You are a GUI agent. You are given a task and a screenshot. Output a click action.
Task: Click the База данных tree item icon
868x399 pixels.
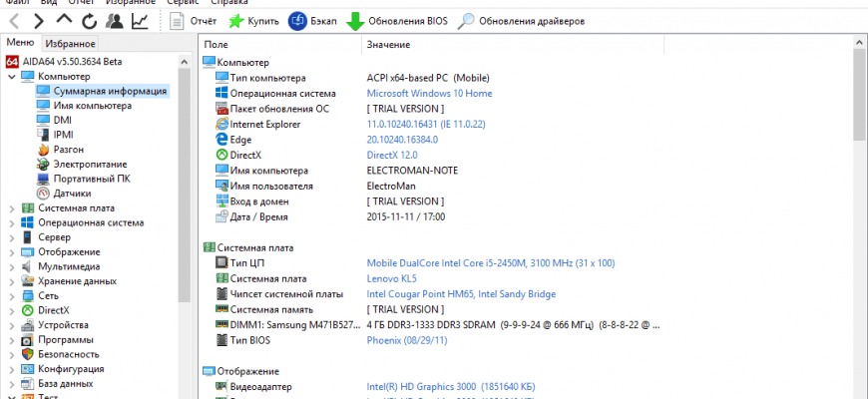28,383
